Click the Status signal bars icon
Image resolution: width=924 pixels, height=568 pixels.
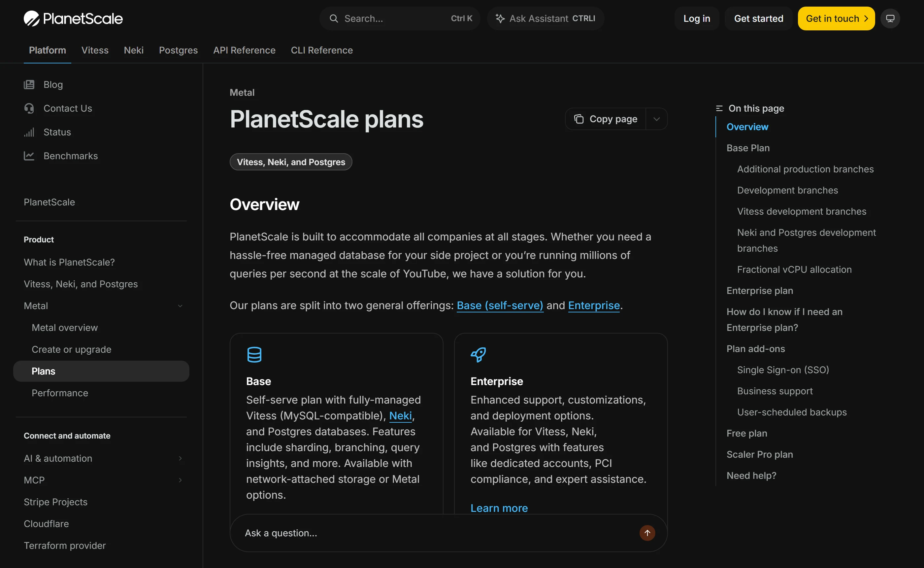(x=29, y=132)
